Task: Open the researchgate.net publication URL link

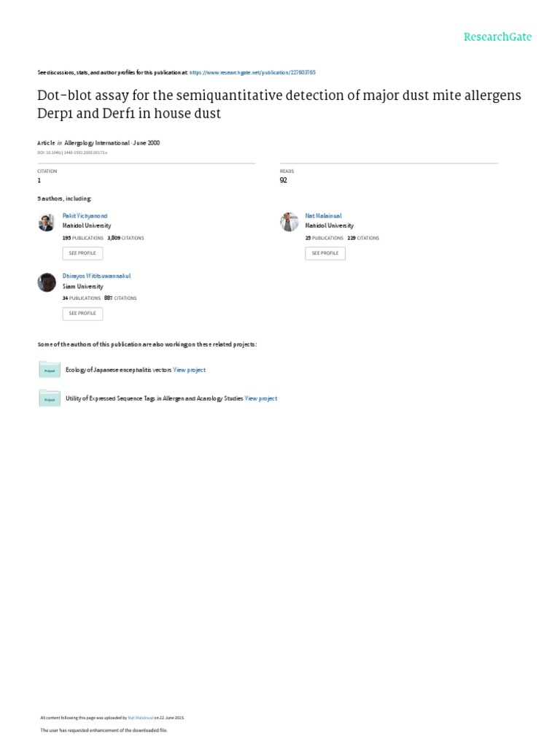Action: 252,72
